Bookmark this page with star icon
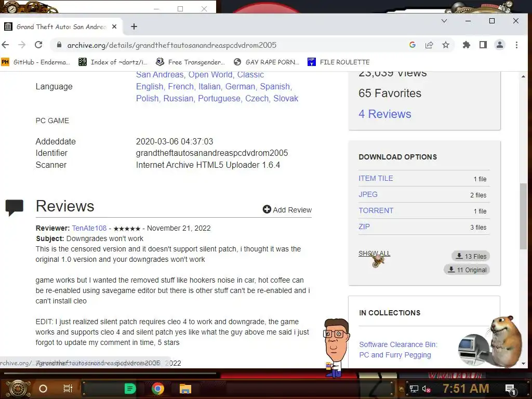The width and height of the screenshot is (532, 399). tap(446, 45)
